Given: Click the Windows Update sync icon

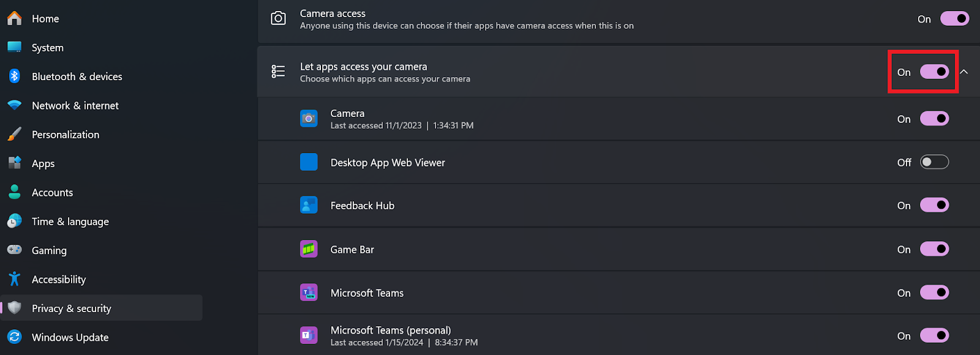Looking at the screenshot, I should tap(15, 337).
